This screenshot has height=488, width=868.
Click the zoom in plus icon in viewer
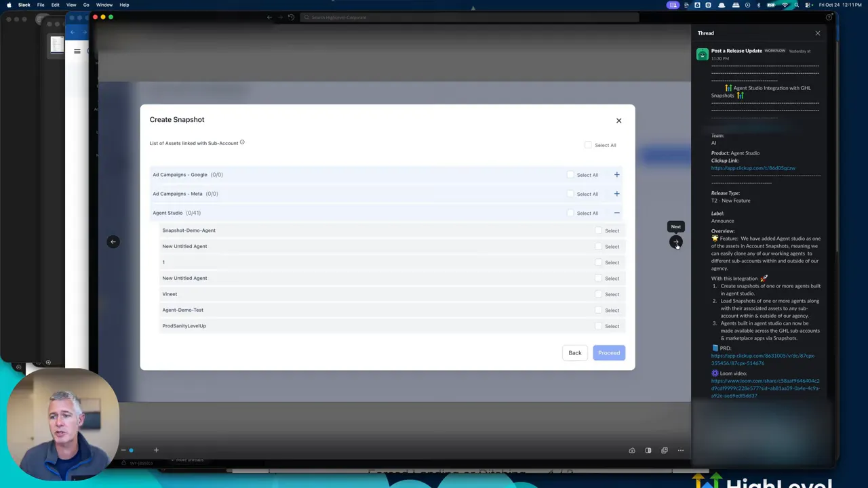[x=156, y=450]
